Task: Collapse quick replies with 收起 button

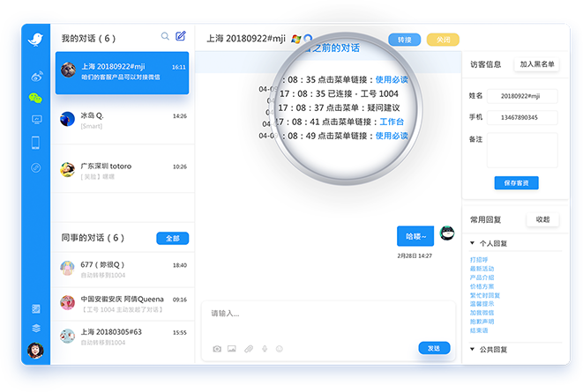Action: pos(542,219)
